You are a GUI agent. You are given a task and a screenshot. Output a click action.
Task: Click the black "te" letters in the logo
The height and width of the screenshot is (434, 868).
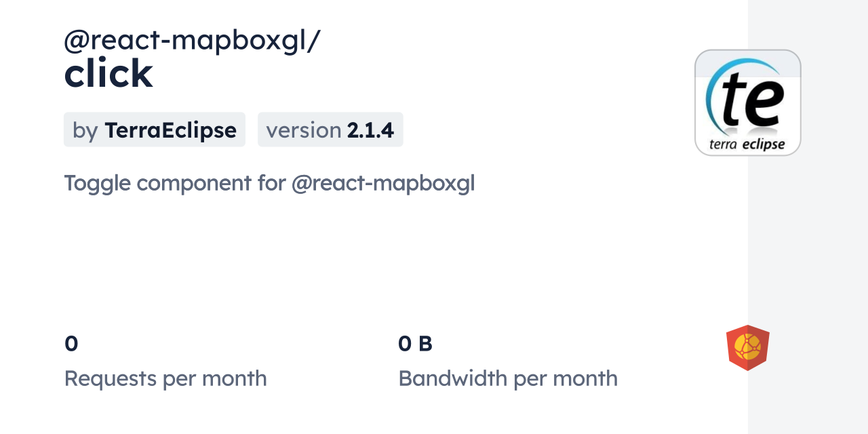pos(753,100)
